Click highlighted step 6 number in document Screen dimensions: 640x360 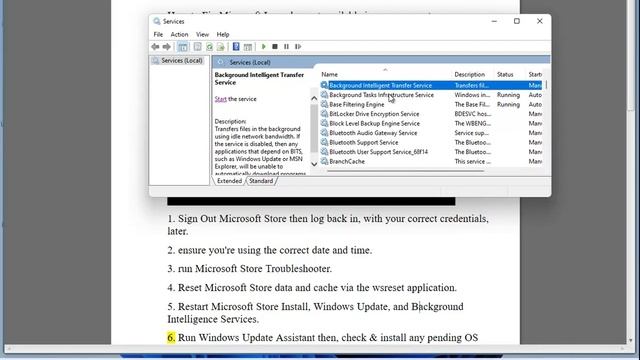coord(171,338)
